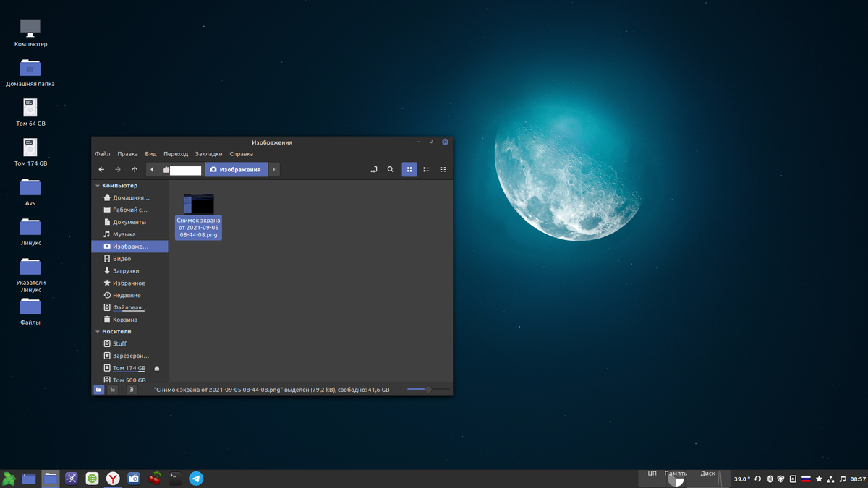The width and height of the screenshot is (868, 488).
Task: Click the Изображения path bar button
Action: (x=237, y=170)
